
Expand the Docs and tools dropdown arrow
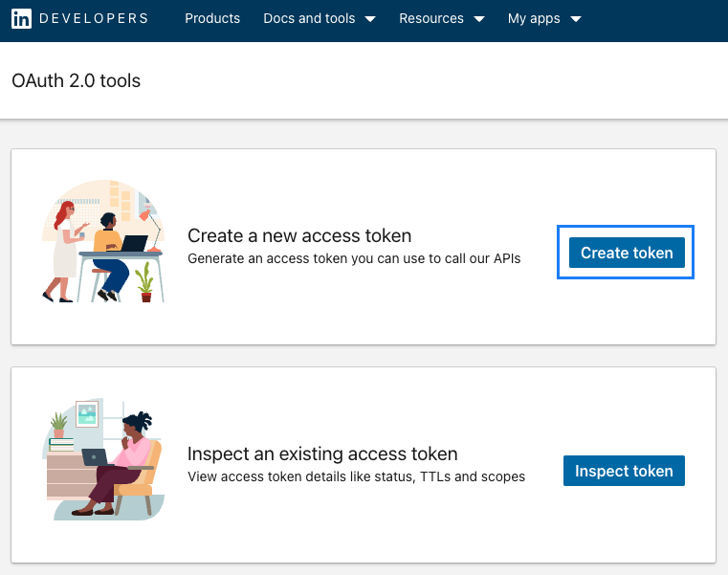(370, 19)
